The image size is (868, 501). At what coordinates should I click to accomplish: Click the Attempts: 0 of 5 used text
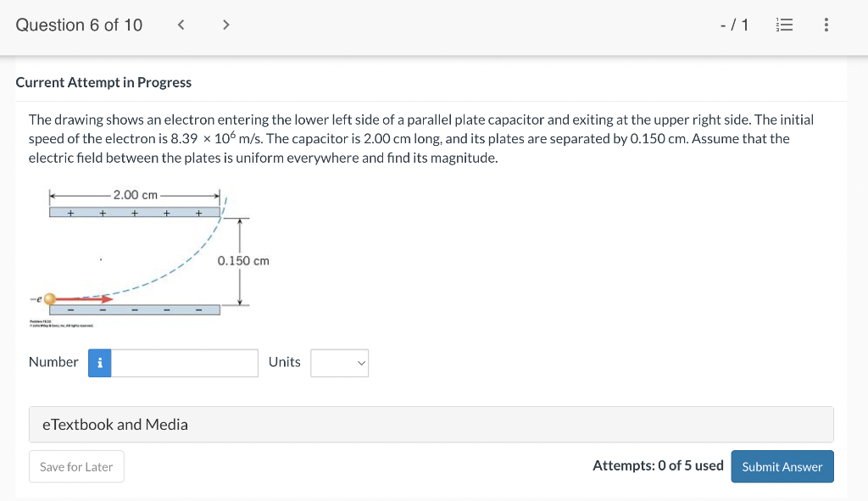(658, 465)
